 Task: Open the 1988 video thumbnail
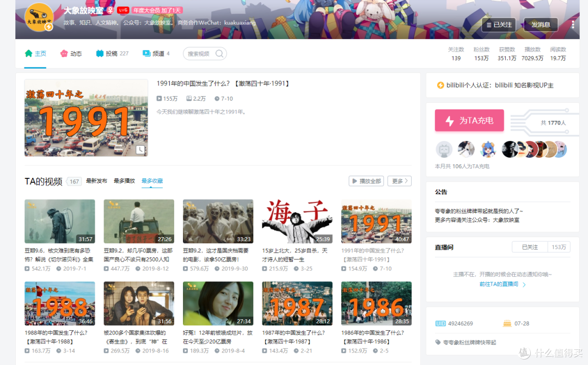[60, 304]
